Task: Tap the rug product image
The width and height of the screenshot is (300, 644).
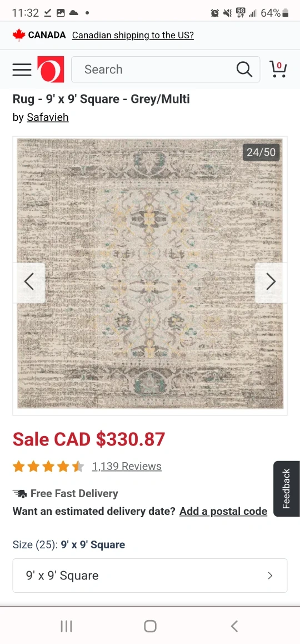Action: click(150, 274)
